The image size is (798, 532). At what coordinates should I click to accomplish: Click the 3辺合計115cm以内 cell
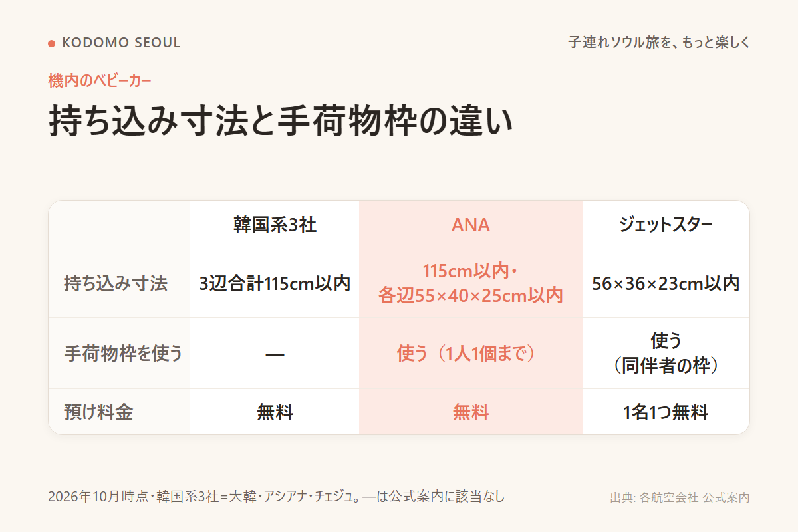point(275,283)
